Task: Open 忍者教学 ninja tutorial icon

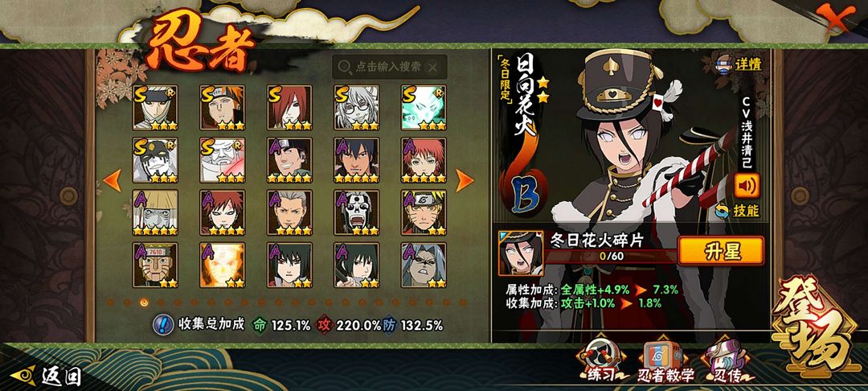Action: coord(666,361)
